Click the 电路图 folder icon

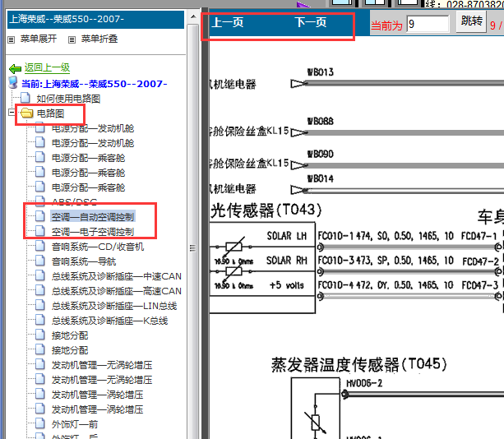(26, 113)
